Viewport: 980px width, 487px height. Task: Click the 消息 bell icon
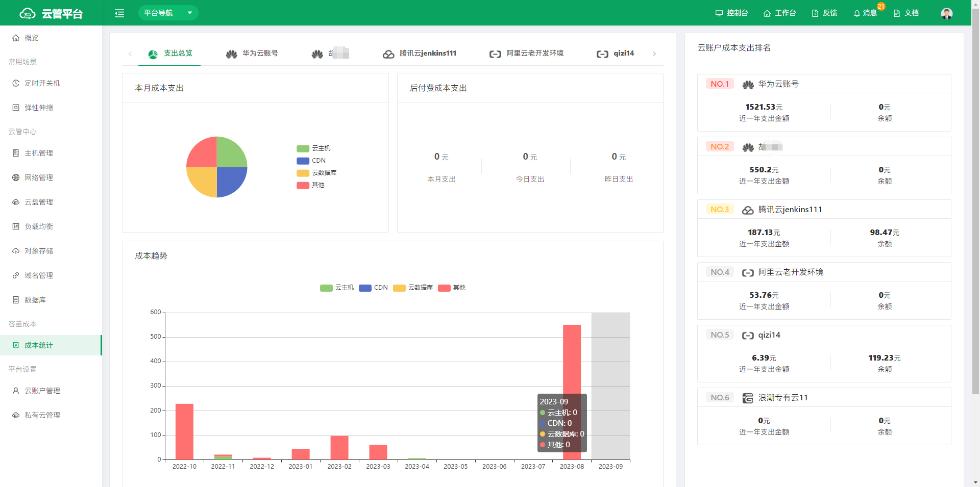tap(857, 13)
